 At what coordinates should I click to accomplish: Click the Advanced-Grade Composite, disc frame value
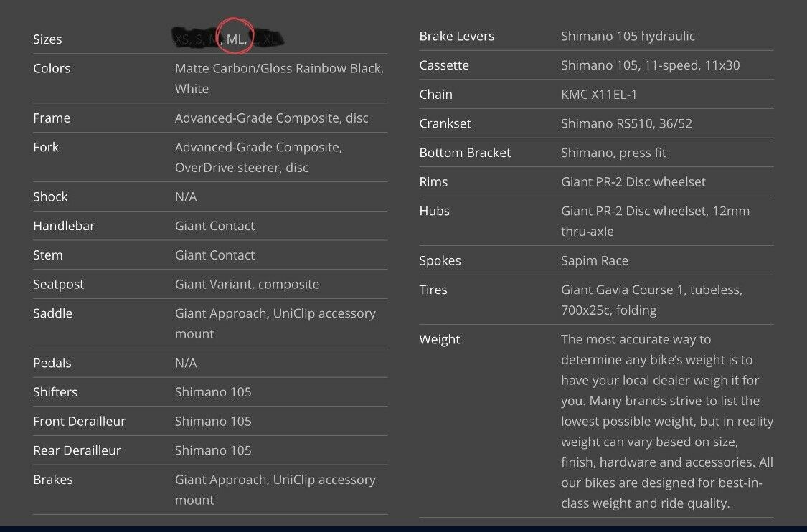click(x=271, y=118)
